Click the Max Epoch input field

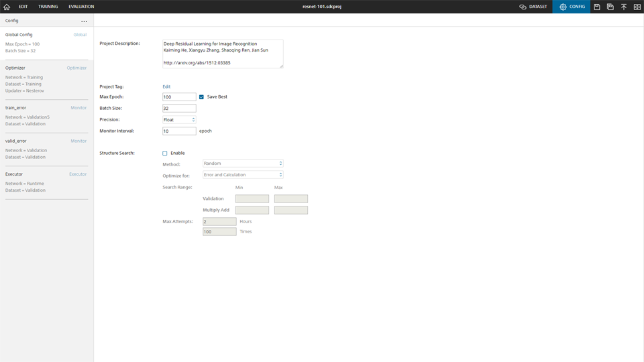coord(179,97)
